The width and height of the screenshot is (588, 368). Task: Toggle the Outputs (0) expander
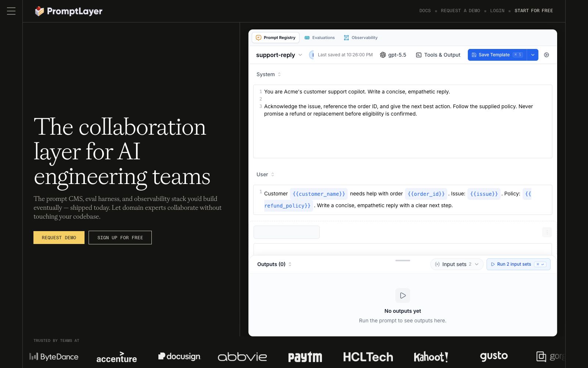(274, 264)
